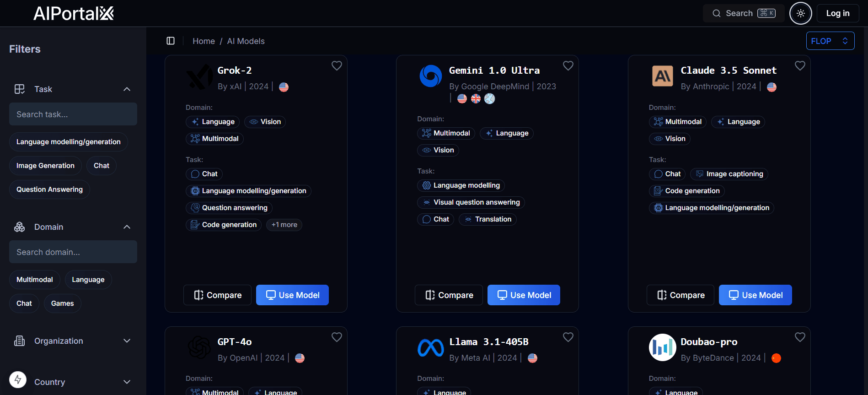Click the China flag on Doubao-pro card

pos(776,358)
